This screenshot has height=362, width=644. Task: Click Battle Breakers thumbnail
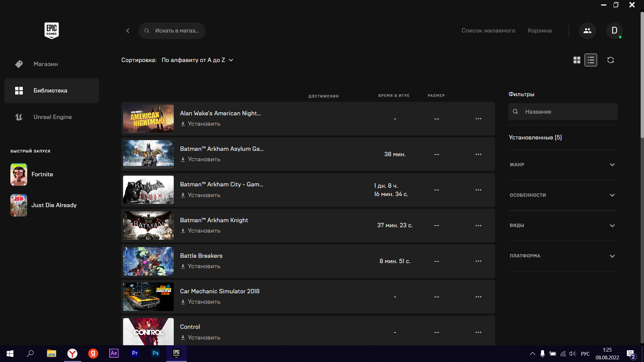tap(148, 261)
